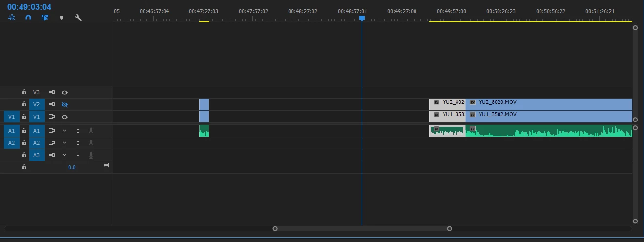
Task: Enable voice-over record on A2
Action: (x=91, y=143)
